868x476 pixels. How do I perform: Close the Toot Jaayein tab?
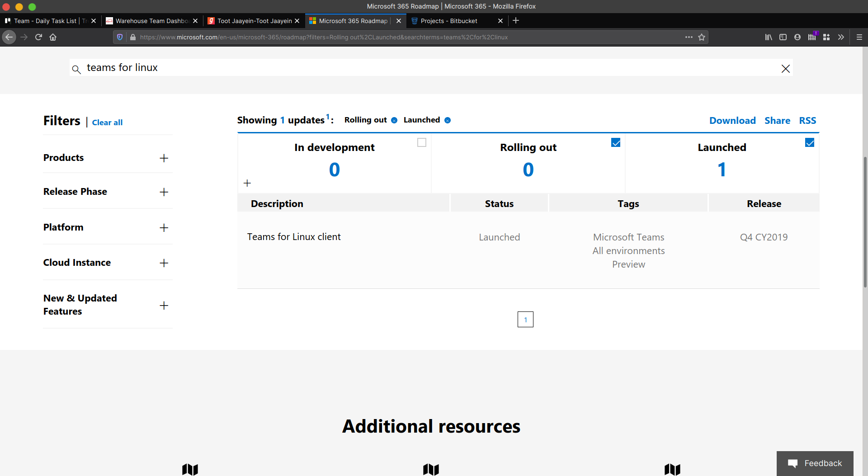point(297,21)
